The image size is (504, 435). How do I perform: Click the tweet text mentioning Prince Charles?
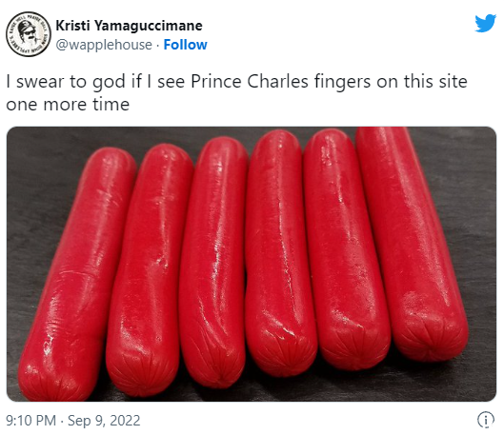pos(236,92)
